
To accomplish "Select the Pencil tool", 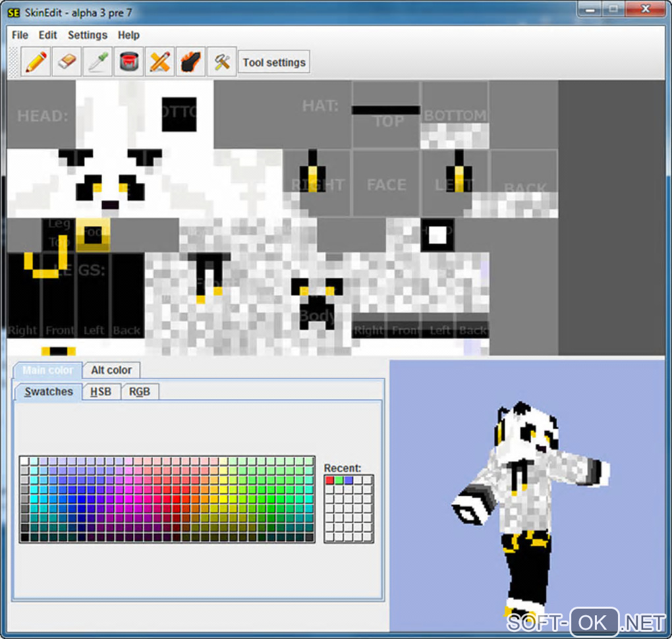I will [x=36, y=62].
